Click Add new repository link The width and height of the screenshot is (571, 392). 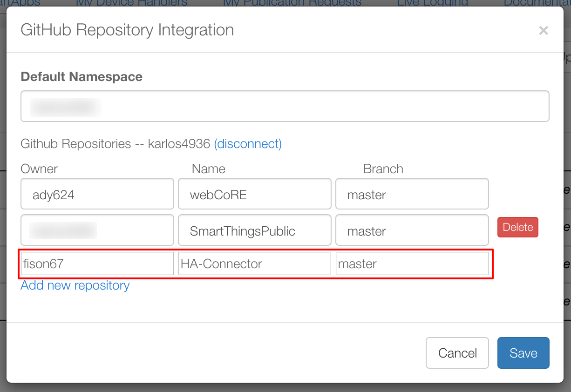(75, 285)
